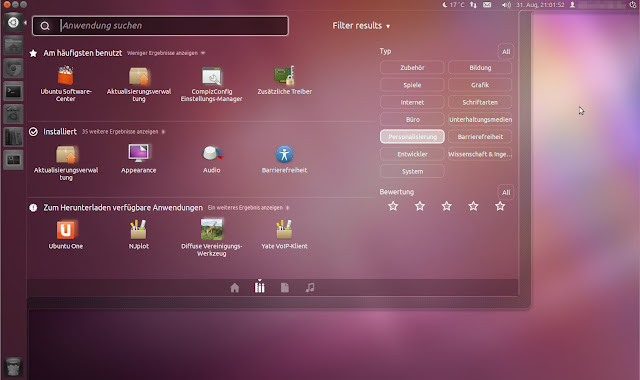Launch Aktualisierungsverwaltung in Installiert section

[66, 162]
